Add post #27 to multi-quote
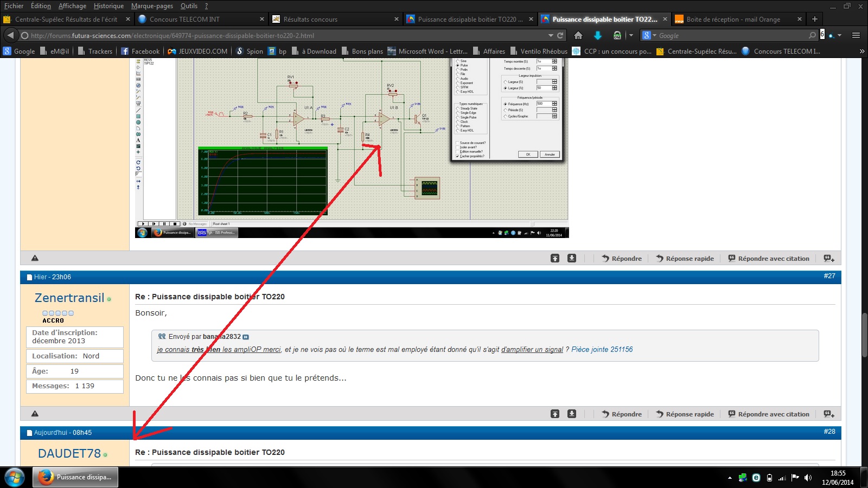Screen dimensions: 868x488 829,414
